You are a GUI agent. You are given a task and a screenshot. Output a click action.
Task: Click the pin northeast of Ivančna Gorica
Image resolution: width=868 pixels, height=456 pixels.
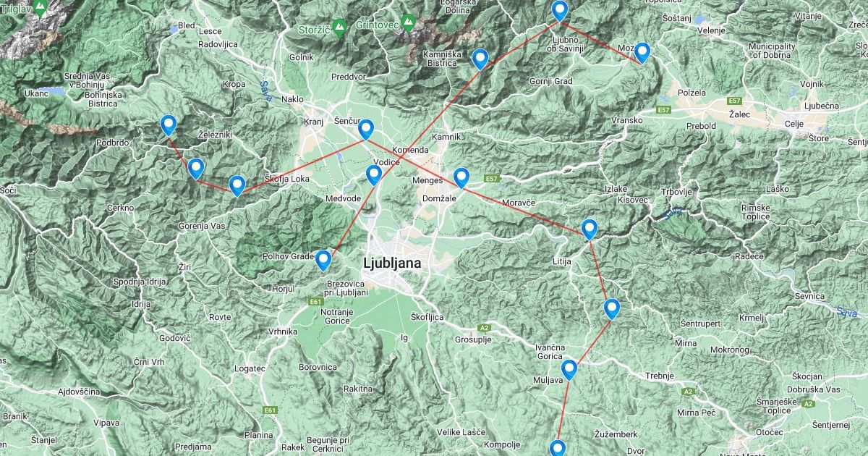point(612,309)
